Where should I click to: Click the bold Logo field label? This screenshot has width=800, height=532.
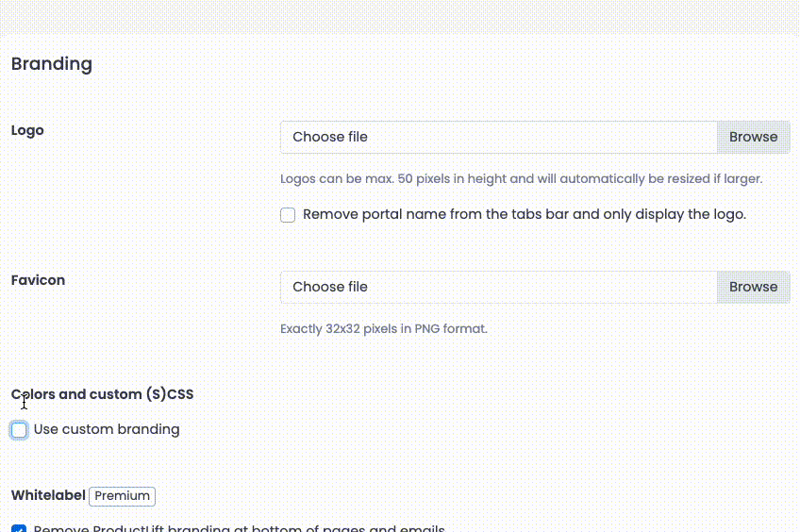(27, 130)
